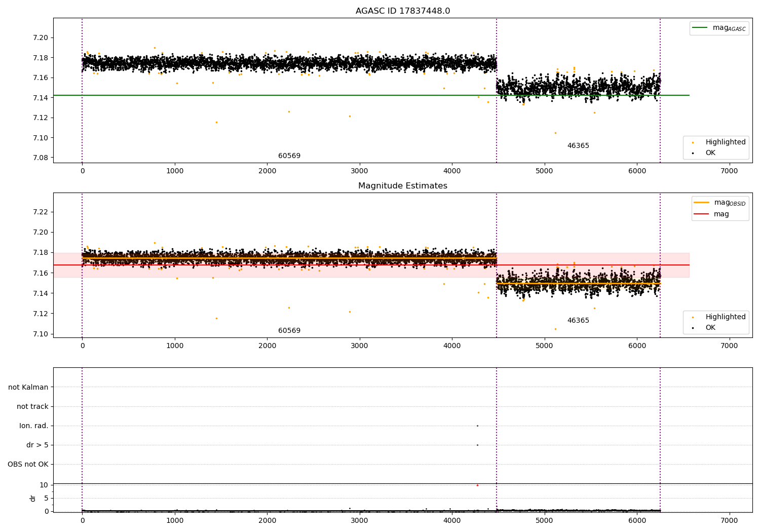This screenshot has width=760, height=532.
Task: Click the 'OBS not OK' axis label
Action: pyautogui.click(x=28, y=464)
